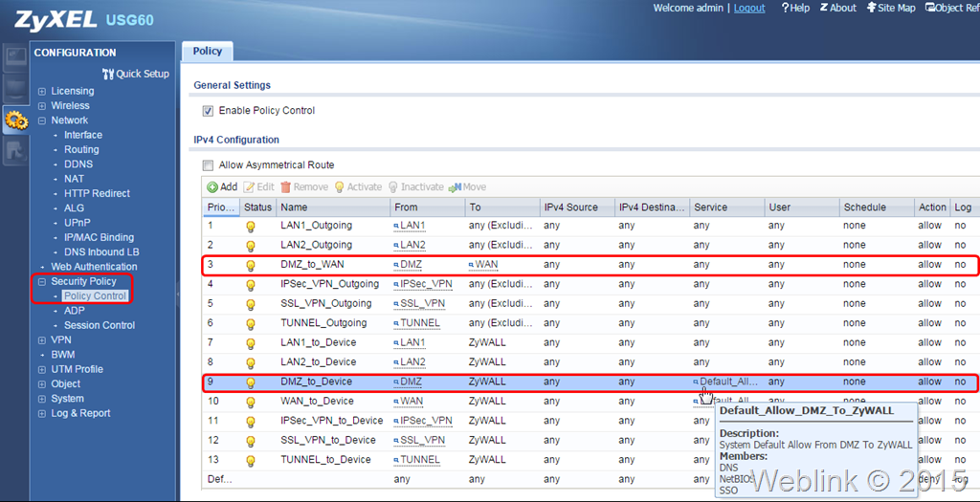Click Quick Setup wrench icon

(107, 74)
